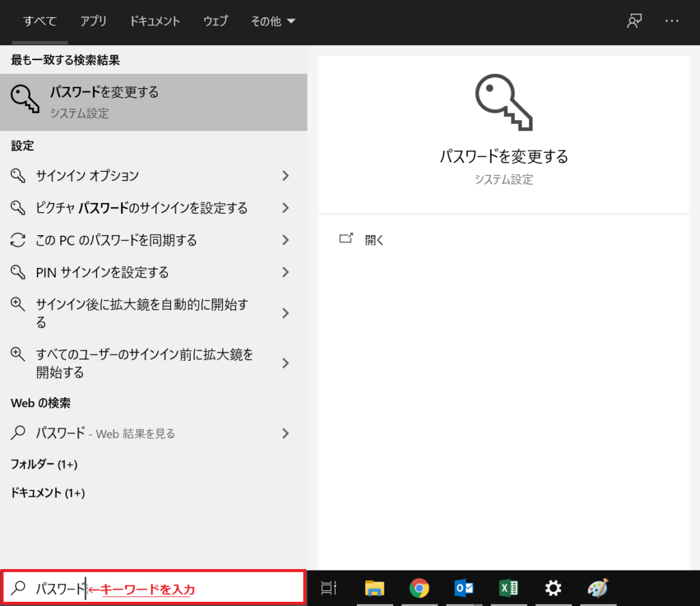Expand arrow for PIN サインインを設定する
The width and height of the screenshot is (700, 606).
[x=286, y=272]
